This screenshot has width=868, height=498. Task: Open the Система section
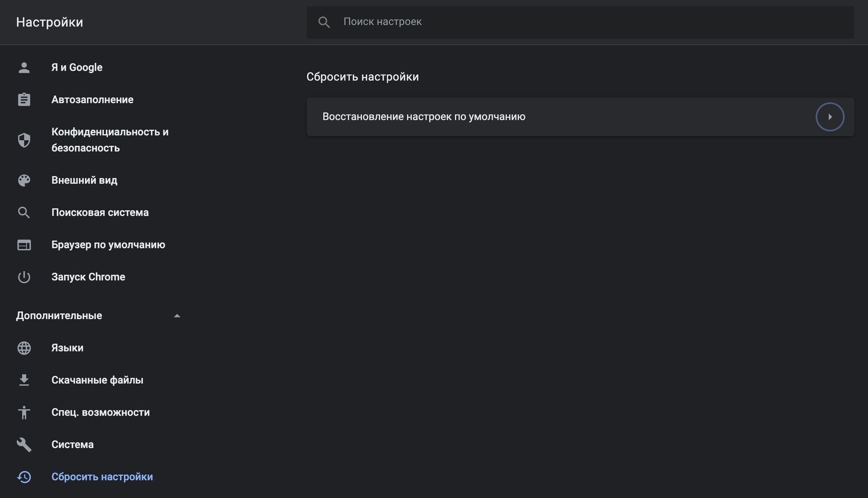coord(72,445)
